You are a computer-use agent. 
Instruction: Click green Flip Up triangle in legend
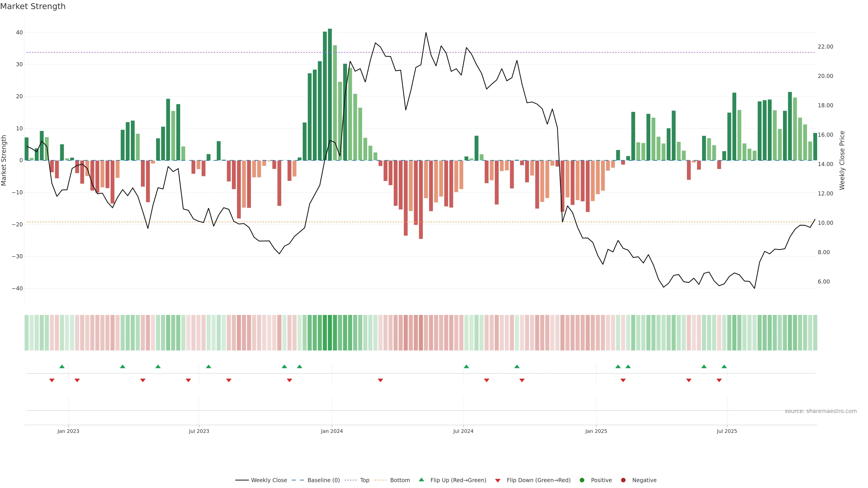point(421,480)
